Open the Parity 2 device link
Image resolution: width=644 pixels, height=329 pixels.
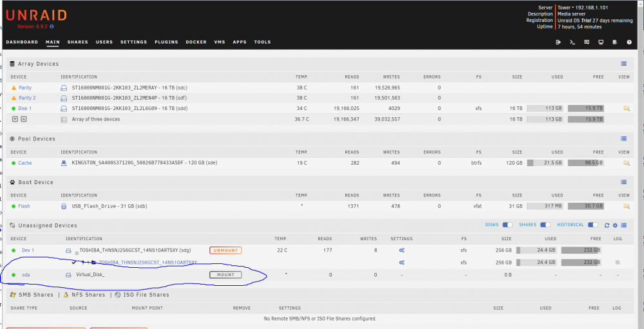coord(27,98)
